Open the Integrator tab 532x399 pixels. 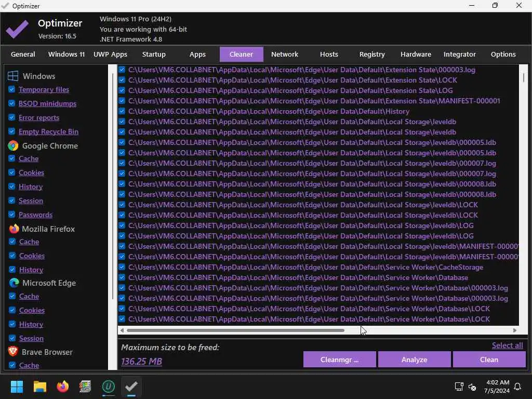459,54
